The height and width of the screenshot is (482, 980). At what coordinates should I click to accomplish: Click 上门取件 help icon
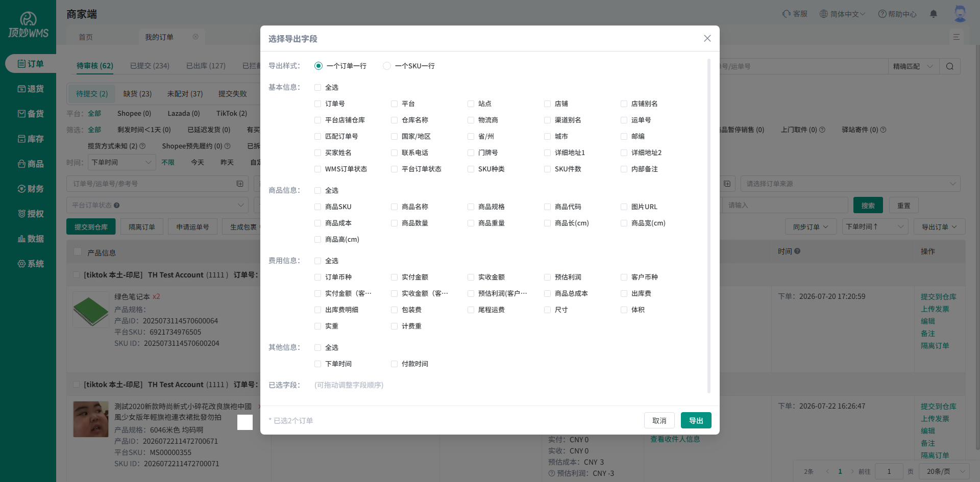click(822, 130)
